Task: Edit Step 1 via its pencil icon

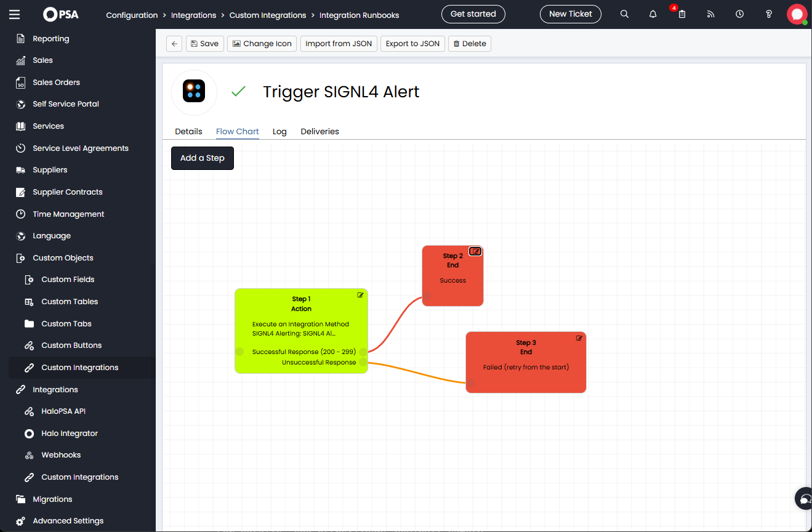Action: tap(360, 295)
